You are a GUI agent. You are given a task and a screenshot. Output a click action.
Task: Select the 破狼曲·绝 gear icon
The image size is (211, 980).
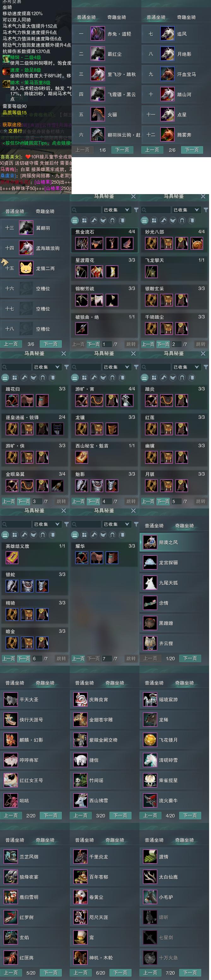point(82,328)
